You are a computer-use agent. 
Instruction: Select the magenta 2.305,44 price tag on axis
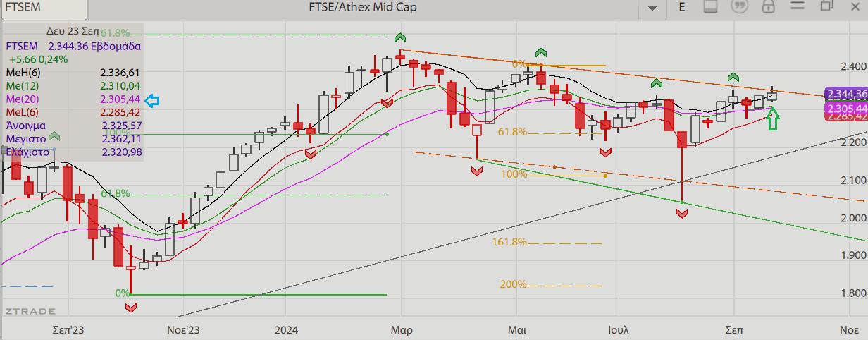[x=845, y=109]
